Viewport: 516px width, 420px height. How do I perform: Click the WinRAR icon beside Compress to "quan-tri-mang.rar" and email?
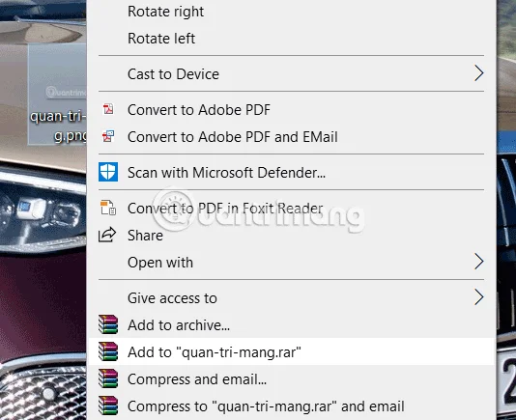coord(108,406)
